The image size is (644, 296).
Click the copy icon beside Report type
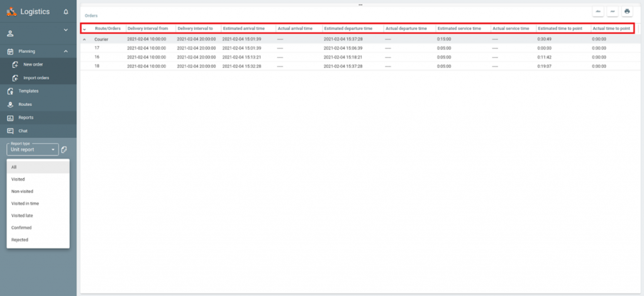[64, 149]
